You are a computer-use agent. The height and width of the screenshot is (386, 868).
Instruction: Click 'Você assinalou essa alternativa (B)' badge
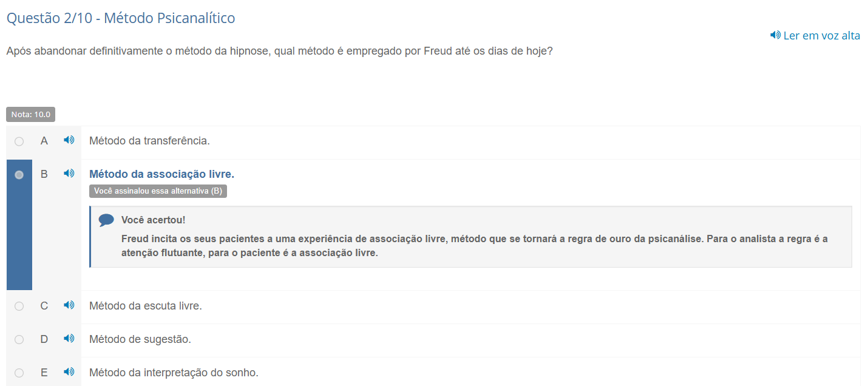[158, 191]
